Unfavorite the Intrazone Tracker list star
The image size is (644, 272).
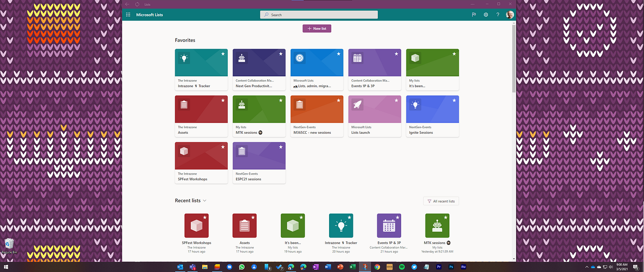[222, 54]
